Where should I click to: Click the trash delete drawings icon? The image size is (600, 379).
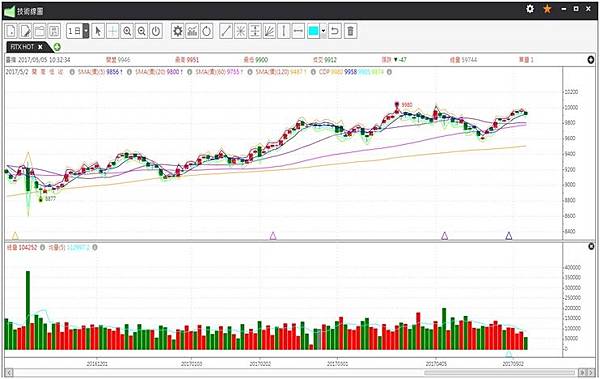pyautogui.click(x=351, y=31)
